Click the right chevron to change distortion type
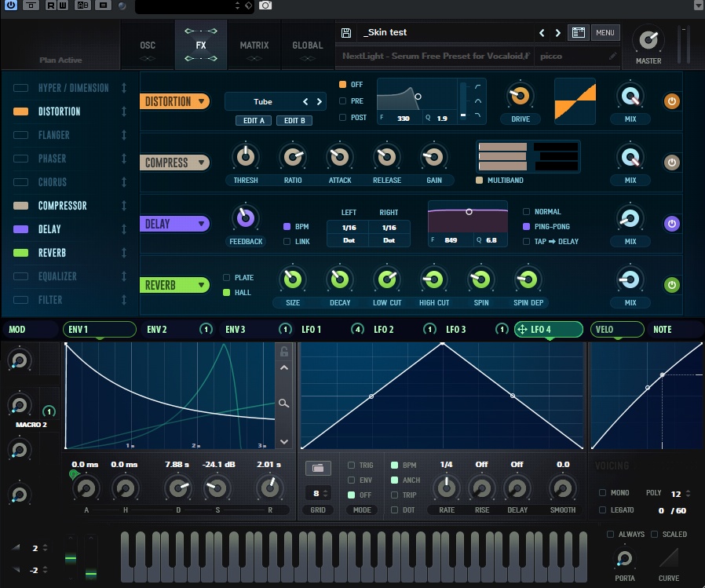This screenshot has height=588, width=705. (318, 101)
